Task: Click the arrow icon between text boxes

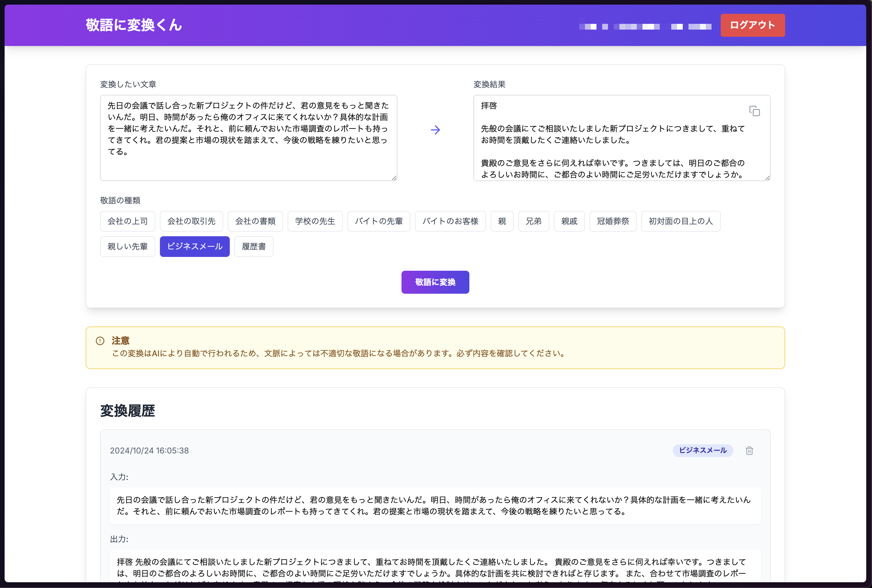Action: [x=435, y=130]
